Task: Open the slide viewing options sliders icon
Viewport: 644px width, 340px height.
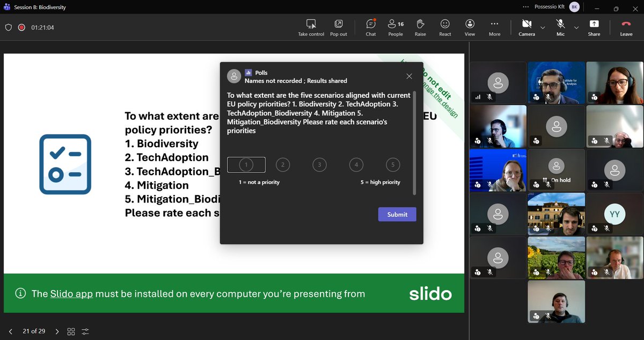Action: point(86,331)
